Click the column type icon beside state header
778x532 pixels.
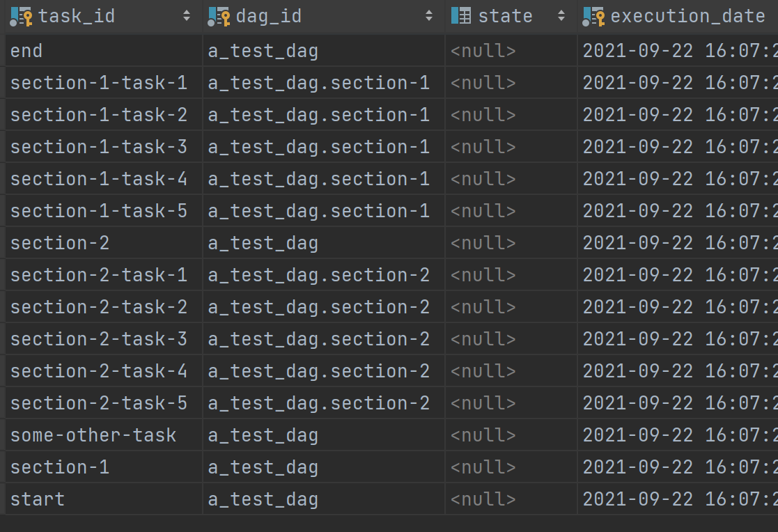tap(459, 15)
